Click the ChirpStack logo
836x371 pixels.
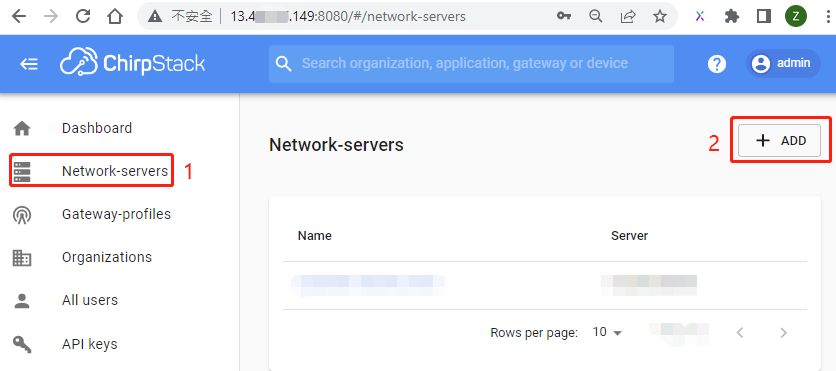132,63
